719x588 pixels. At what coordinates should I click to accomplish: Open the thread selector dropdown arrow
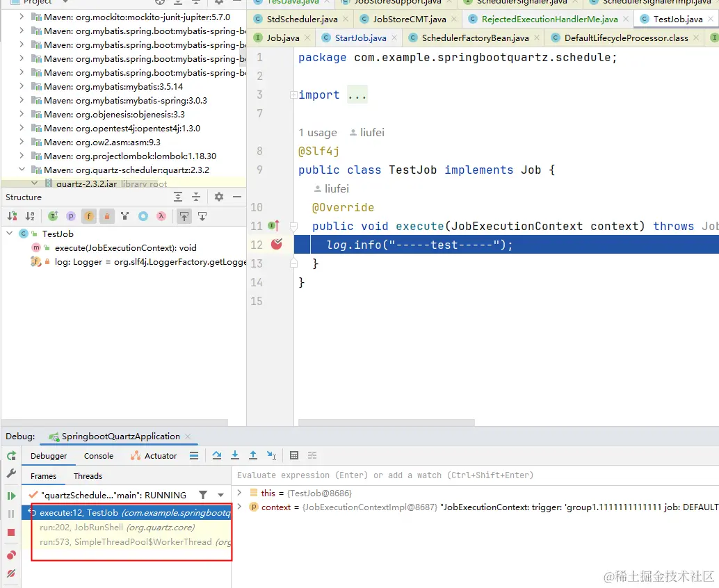click(x=221, y=495)
